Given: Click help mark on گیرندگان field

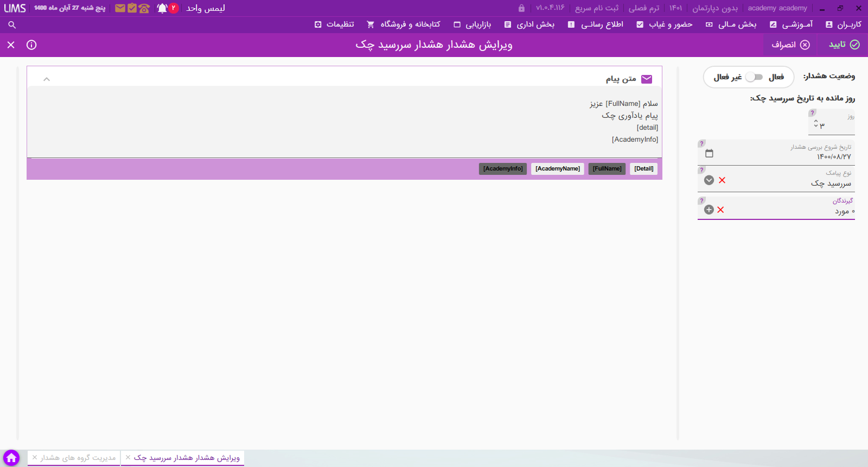Looking at the screenshot, I should pyautogui.click(x=701, y=201).
